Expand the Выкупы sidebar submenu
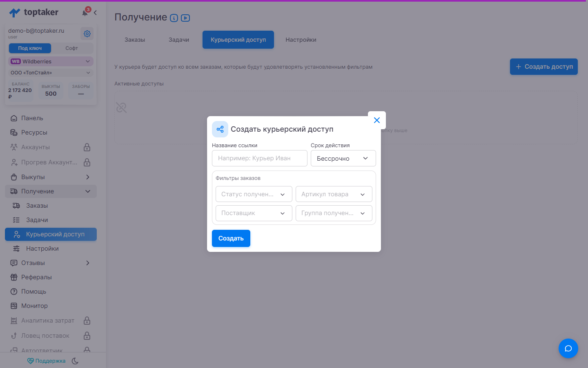This screenshot has width=588, height=368. 88,177
